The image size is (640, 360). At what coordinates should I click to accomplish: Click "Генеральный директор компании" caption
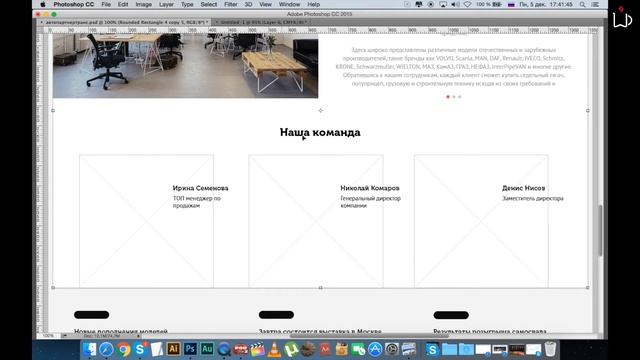[371, 202]
